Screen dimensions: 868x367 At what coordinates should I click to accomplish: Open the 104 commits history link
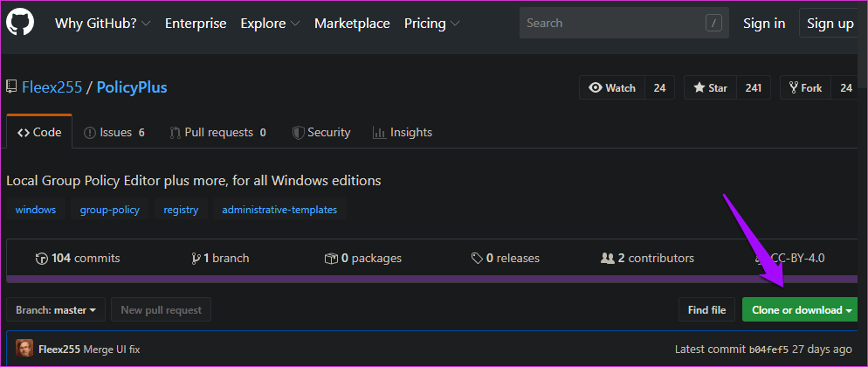(78, 258)
